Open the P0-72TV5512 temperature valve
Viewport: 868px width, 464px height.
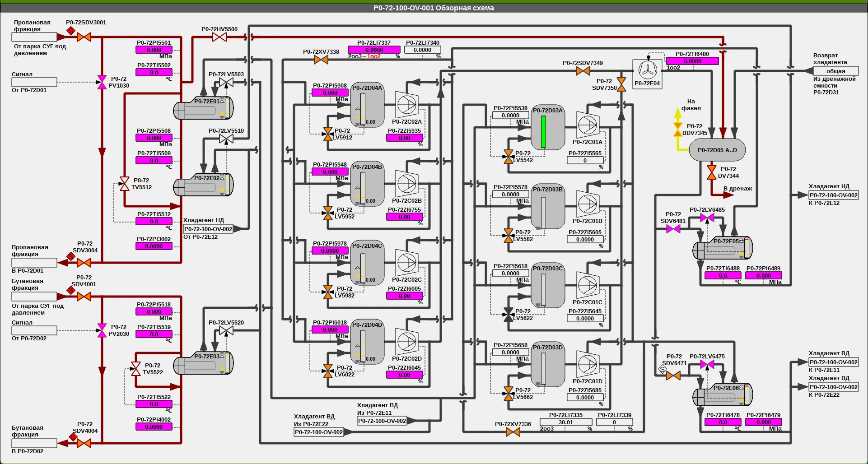[x=124, y=184]
